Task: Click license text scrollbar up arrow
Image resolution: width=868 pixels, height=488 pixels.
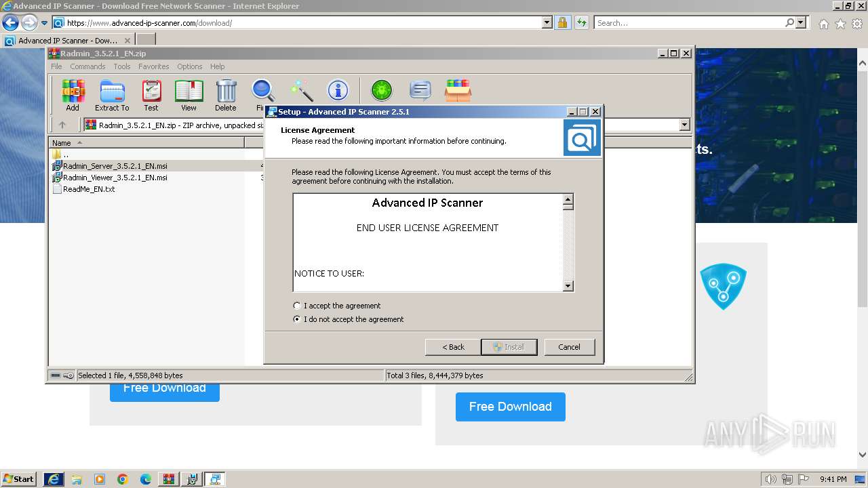Action: (568, 199)
